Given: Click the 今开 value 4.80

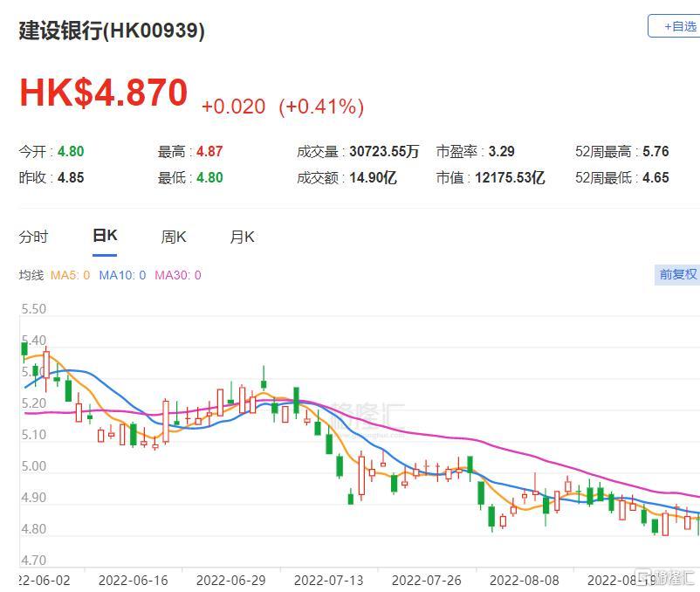Looking at the screenshot, I should (71, 152).
